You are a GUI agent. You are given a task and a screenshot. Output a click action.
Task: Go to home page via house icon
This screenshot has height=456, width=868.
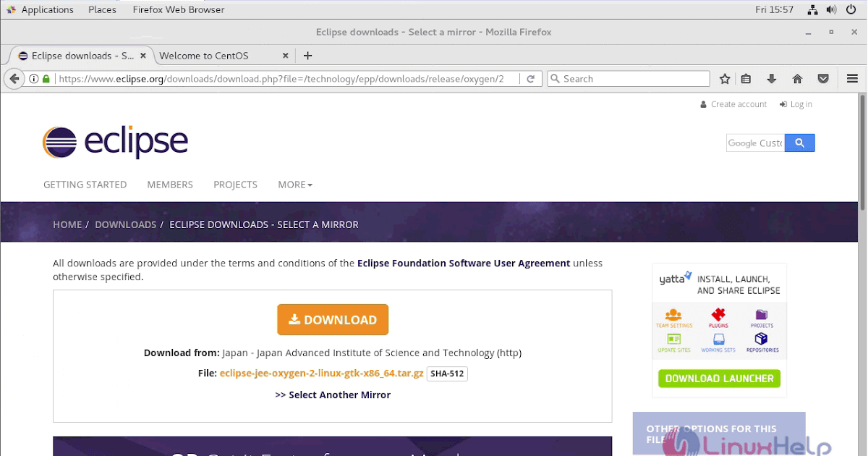[797, 79]
